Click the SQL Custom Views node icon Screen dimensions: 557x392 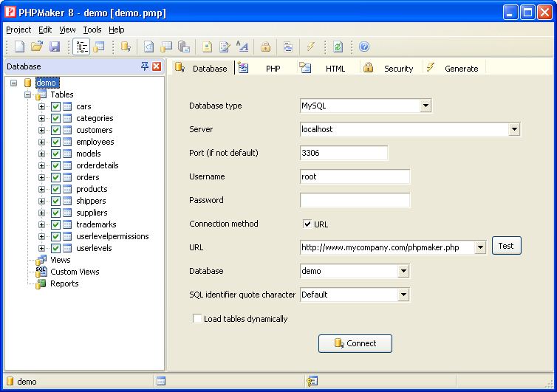pyautogui.click(x=41, y=272)
